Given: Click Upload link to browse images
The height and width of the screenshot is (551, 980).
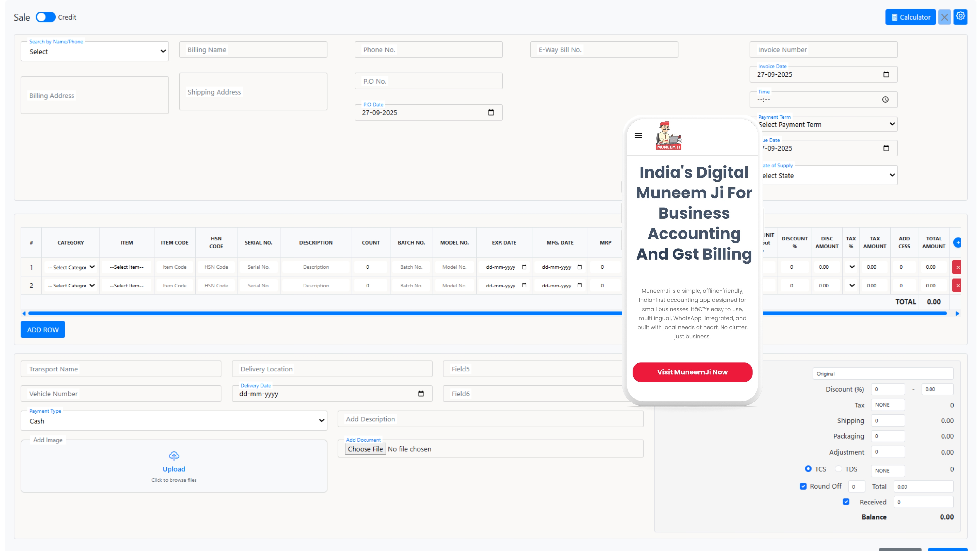Looking at the screenshot, I should (x=174, y=469).
